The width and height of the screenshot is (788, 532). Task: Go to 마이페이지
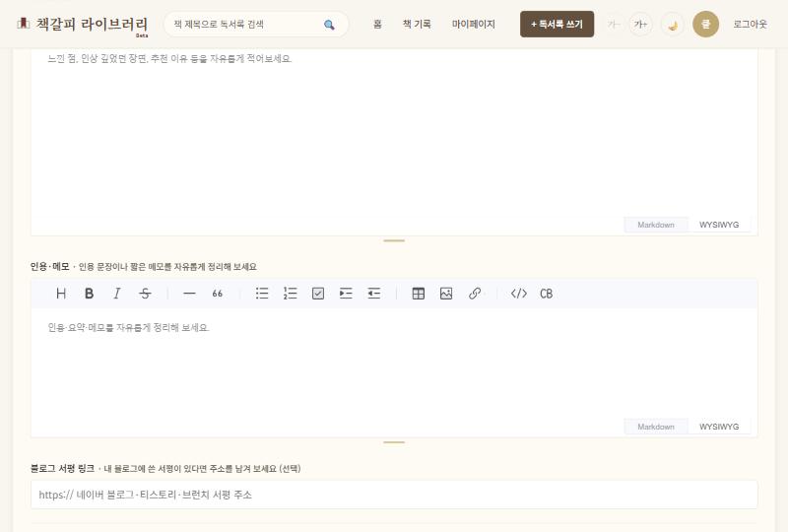click(474, 24)
